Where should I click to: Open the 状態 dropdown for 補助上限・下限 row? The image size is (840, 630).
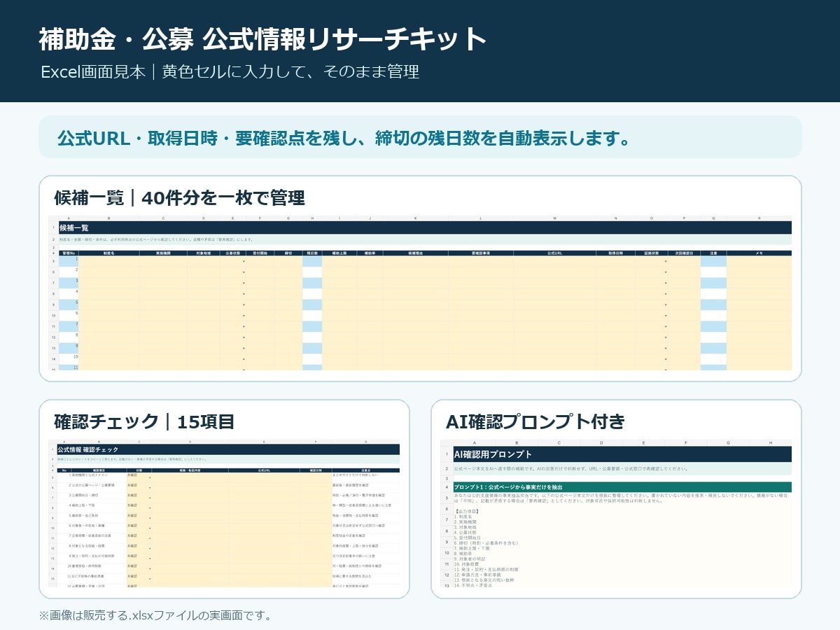150,508
